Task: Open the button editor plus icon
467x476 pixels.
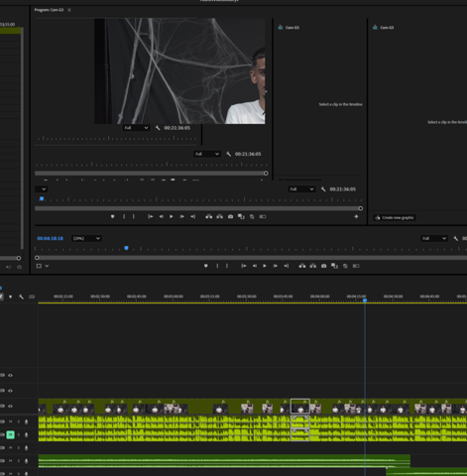Action: coord(356,217)
